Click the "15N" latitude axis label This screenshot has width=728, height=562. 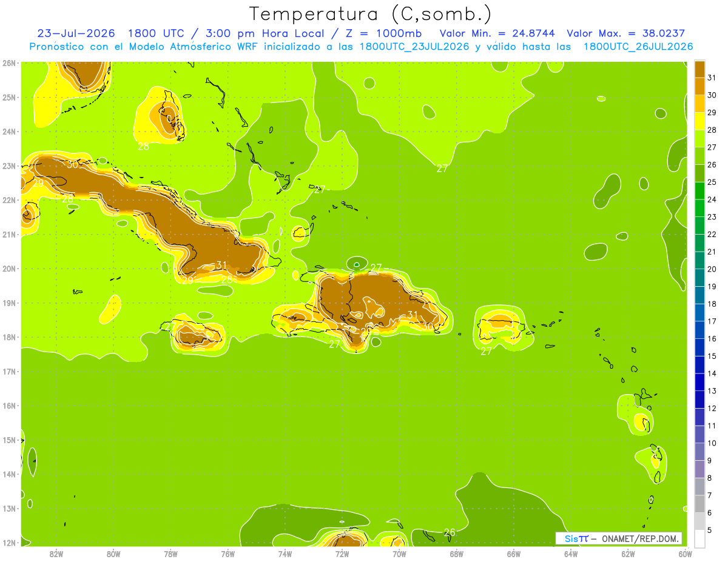(x=9, y=440)
